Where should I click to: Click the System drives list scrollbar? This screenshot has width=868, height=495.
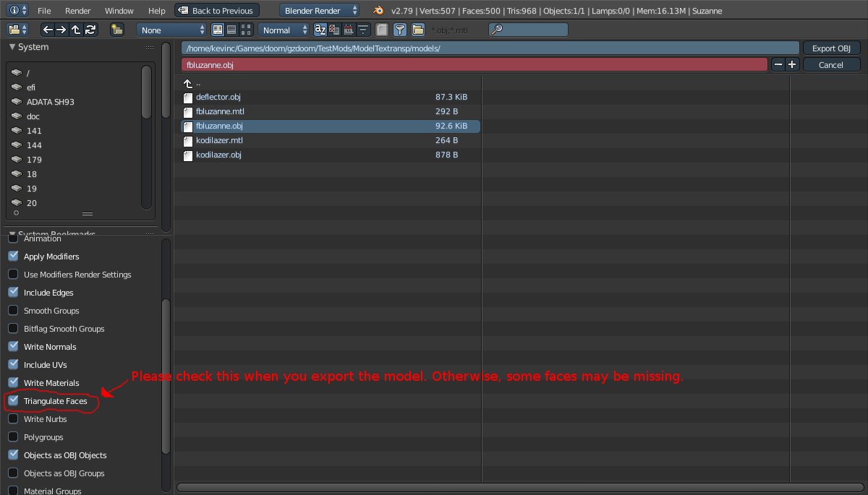click(x=147, y=92)
